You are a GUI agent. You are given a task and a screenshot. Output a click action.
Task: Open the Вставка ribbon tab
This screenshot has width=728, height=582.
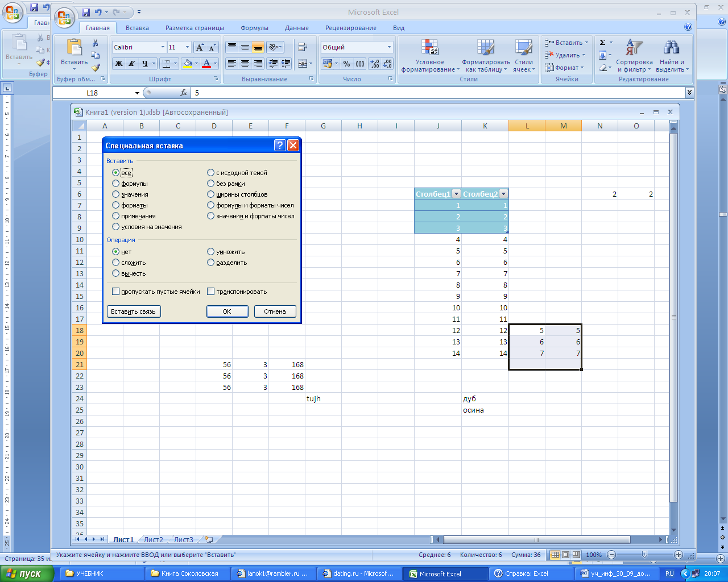click(x=137, y=28)
